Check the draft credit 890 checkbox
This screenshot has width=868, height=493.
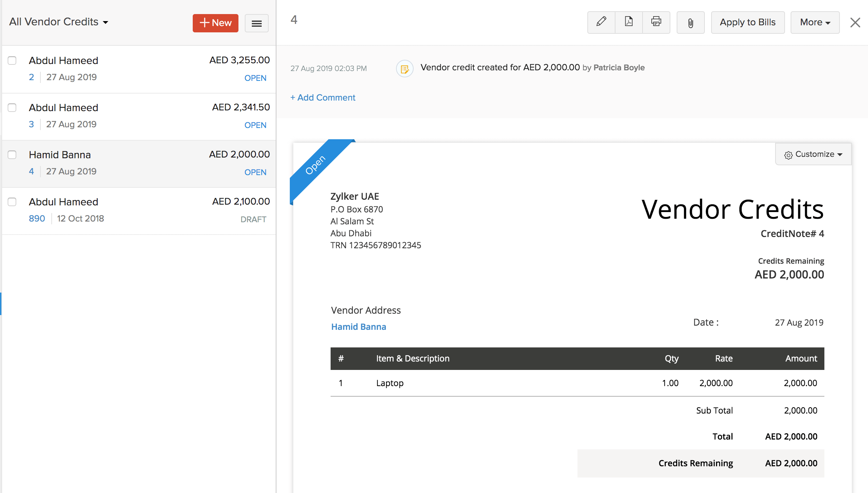12,202
